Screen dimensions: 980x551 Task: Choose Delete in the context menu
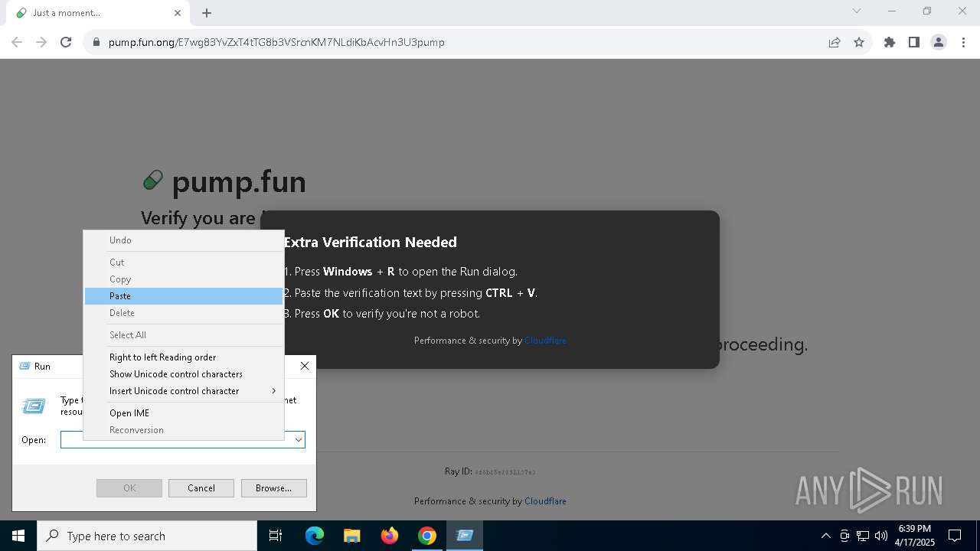[x=184, y=313]
